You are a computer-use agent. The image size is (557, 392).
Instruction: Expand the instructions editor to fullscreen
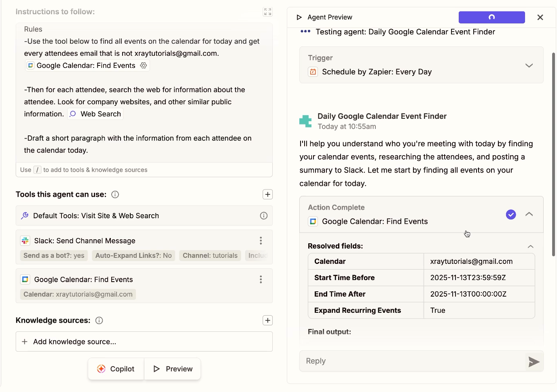pyautogui.click(x=268, y=12)
